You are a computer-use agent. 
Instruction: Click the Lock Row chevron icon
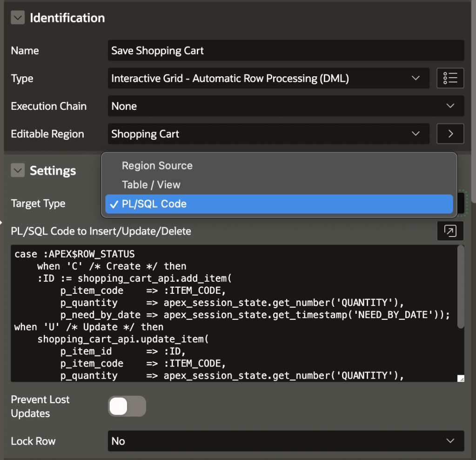tap(450, 441)
